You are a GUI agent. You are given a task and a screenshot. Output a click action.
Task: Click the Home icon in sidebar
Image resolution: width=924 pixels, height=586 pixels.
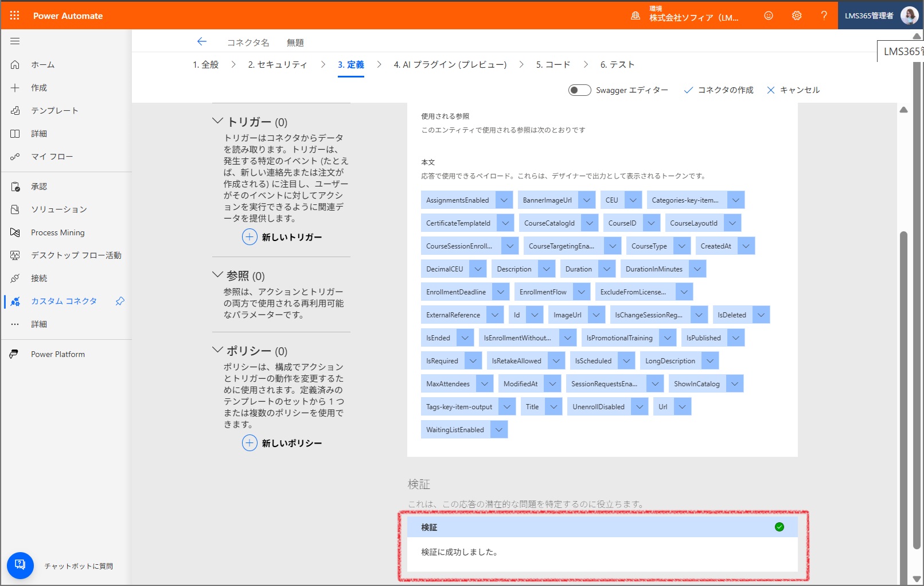point(15,65)
